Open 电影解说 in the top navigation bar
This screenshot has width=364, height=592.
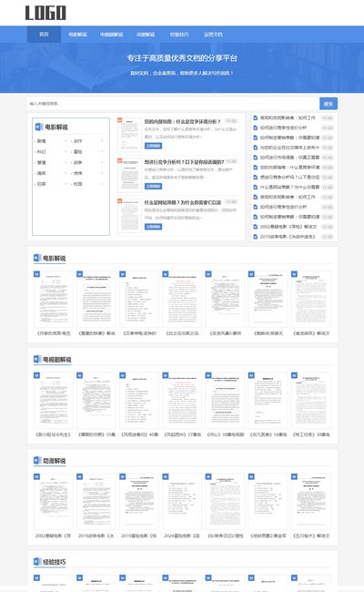77,35
